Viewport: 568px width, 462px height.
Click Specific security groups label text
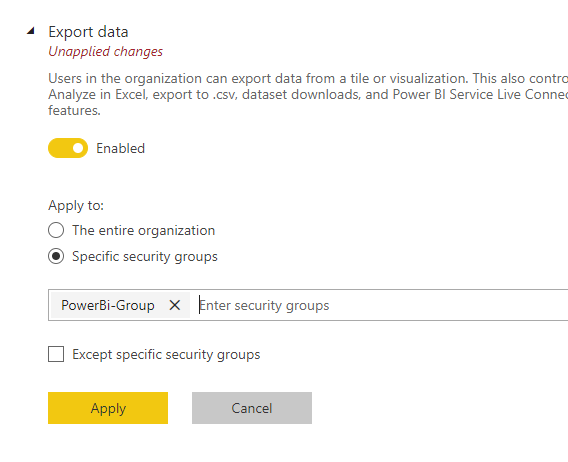point(145,257)
